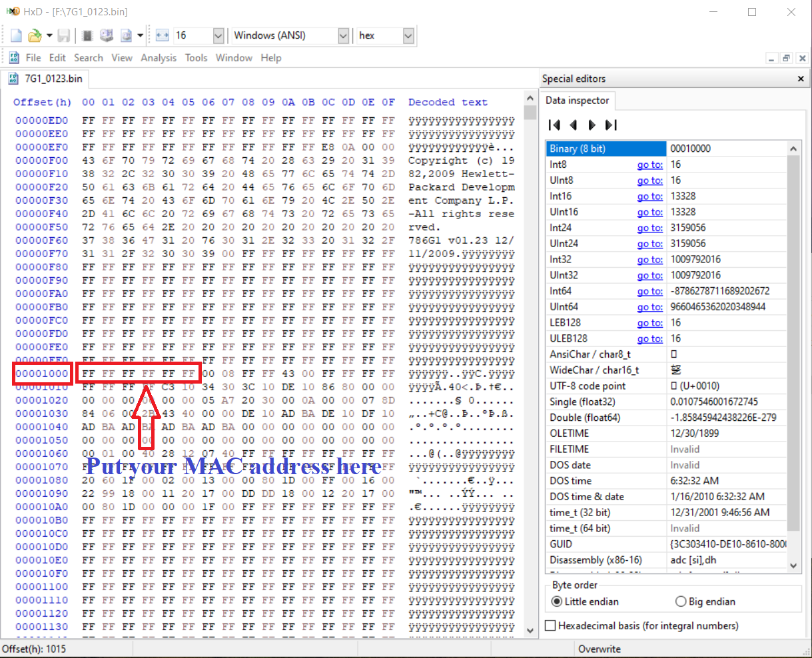Expand the Windows (ANSI) charset dropdown

(x=343, y=36)
